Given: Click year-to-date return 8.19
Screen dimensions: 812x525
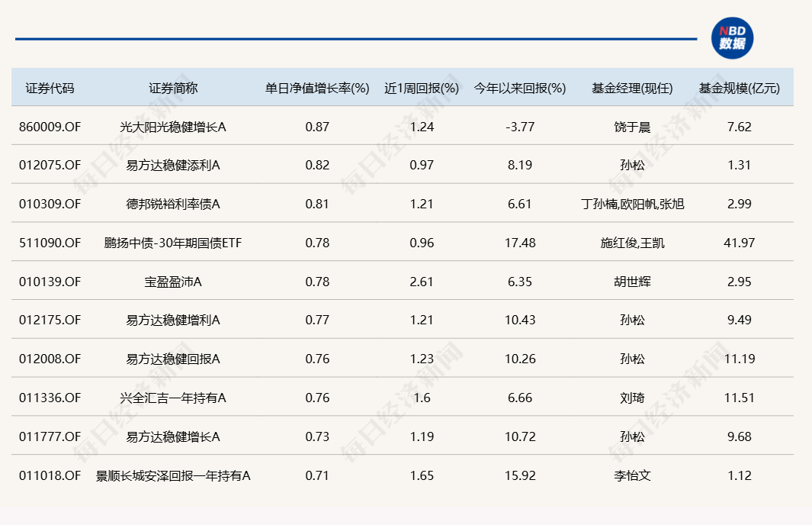Looking at the screenshot, I should pyautogui.click(x=520, y=166).
